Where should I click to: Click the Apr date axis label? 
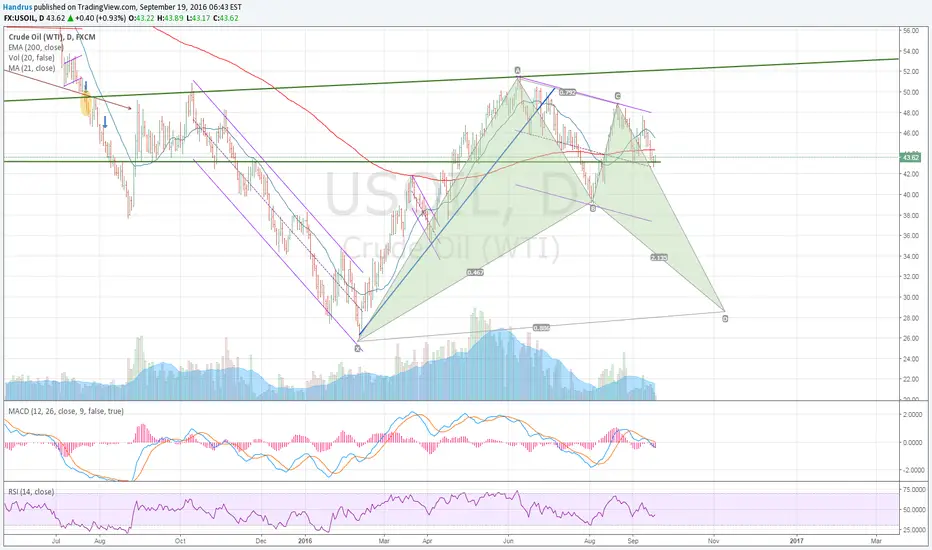(x=427, y=541)
